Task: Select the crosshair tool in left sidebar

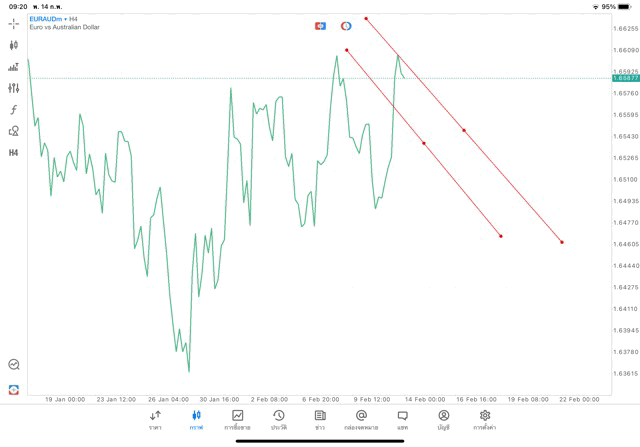Action: pyautogui.click(x=14, y=23)
